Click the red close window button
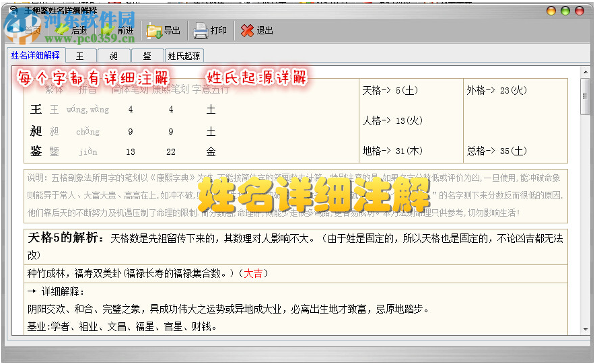 [580, 11]
